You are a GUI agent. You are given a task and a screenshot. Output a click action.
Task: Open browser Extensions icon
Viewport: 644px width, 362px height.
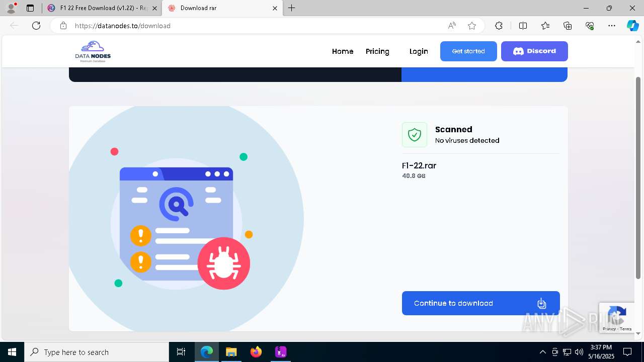[499, 26]
